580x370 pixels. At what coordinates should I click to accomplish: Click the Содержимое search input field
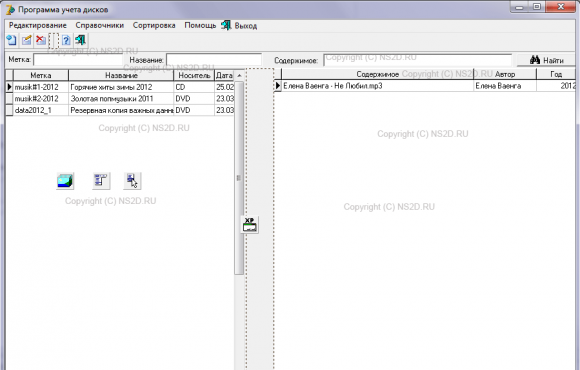point(418,60)
